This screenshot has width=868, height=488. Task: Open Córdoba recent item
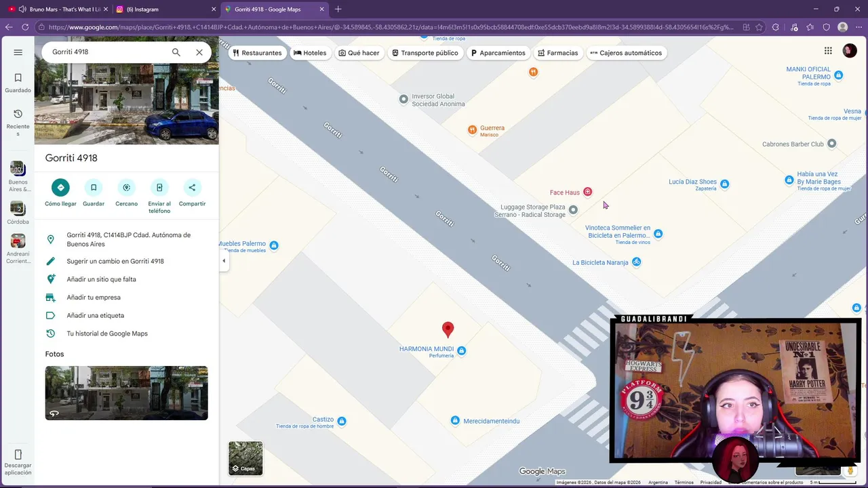coord(18,213)
